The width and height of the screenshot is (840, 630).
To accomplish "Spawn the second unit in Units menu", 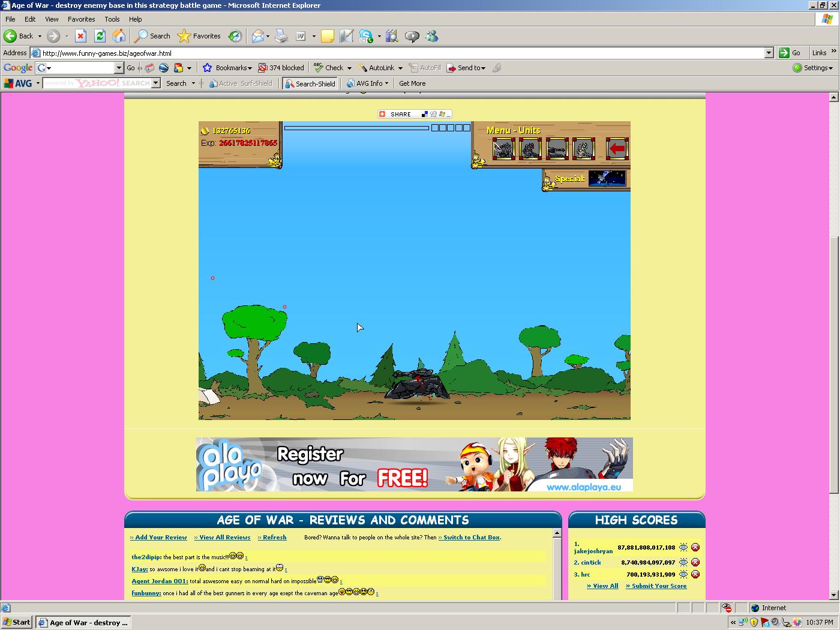I will [x=530, y=149].
